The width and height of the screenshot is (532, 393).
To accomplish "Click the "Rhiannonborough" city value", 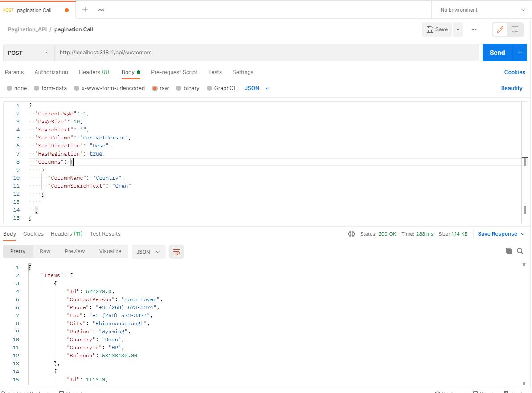I will tap(119, 324).
